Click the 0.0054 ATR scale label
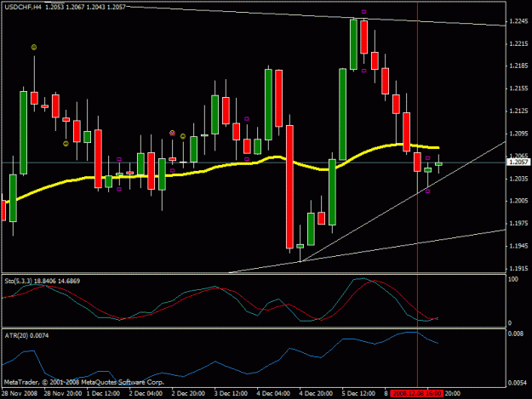Screen dimensions: 532x399 click(517, 383)
